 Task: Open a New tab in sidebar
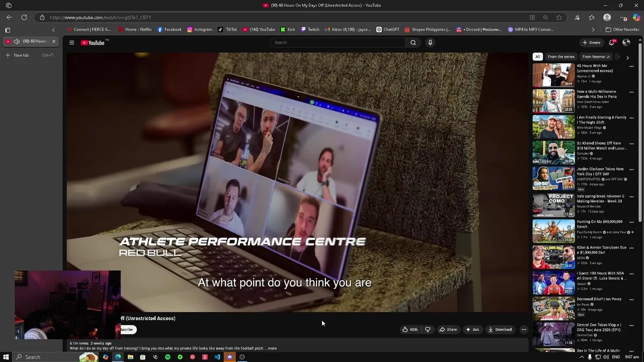[21, 55]
